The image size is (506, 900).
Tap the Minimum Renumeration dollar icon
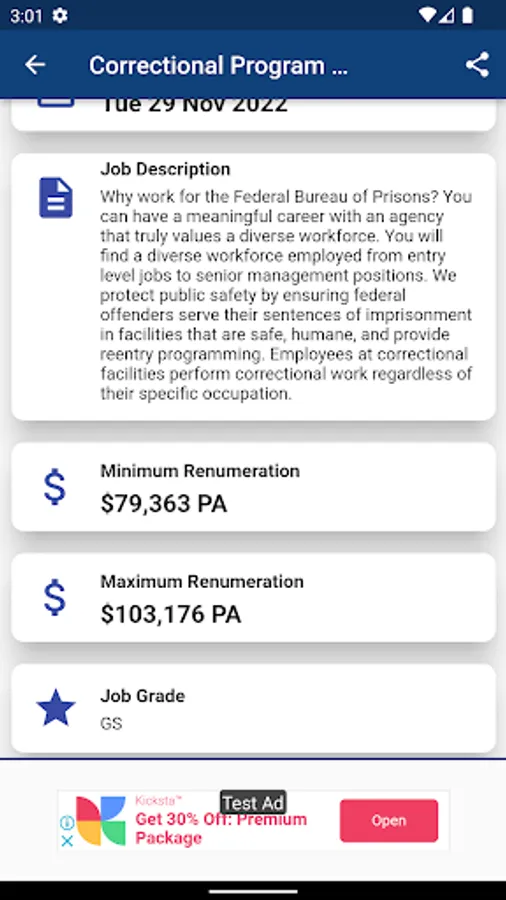pos(55,487)
